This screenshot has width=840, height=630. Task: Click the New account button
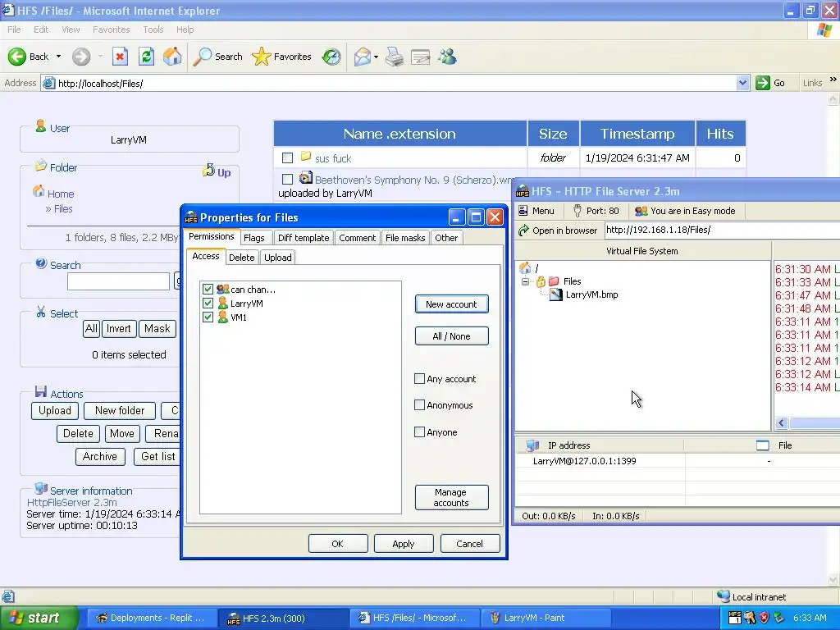pos(452,304)
